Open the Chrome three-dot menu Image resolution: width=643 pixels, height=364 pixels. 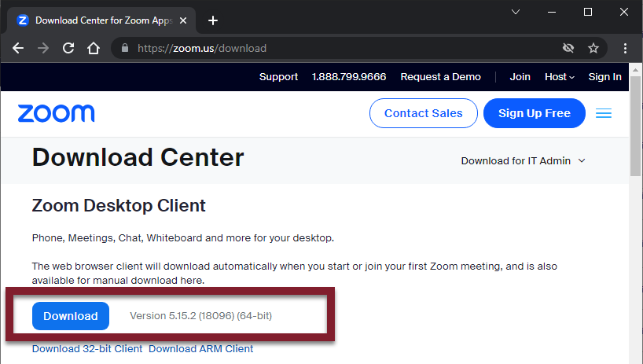(x=626, y=48)
